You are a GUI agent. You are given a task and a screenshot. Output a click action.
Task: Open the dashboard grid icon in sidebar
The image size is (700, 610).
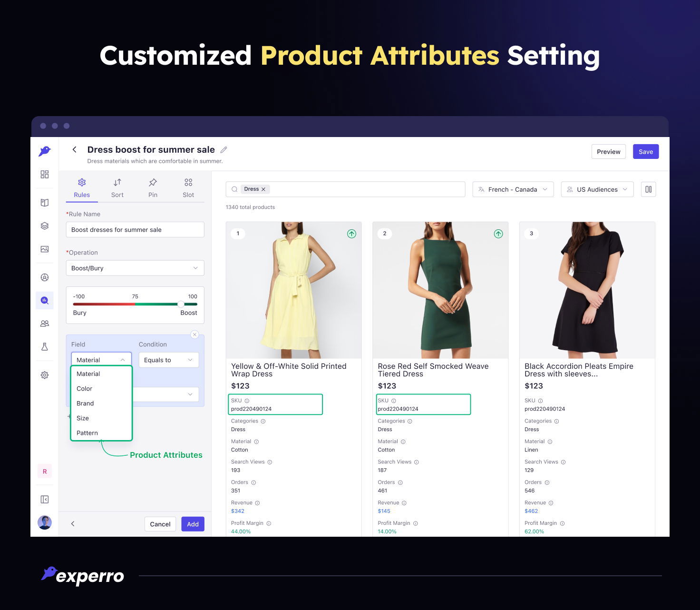tap(45, 175)
